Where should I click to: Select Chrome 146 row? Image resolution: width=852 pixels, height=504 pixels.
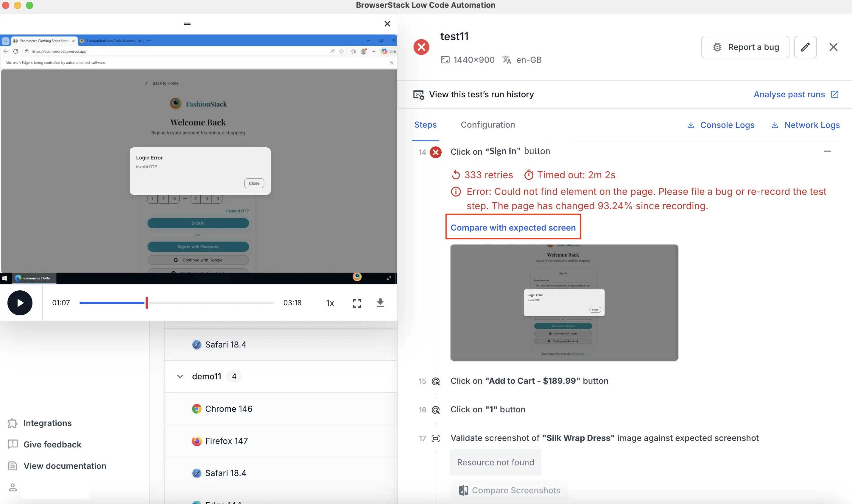tap(280, 408)
